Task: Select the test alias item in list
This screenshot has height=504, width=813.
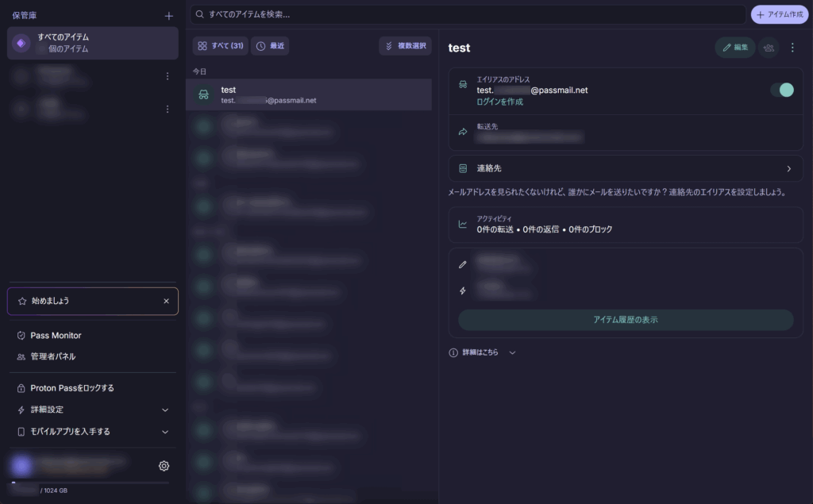Action: coord(309,94)
